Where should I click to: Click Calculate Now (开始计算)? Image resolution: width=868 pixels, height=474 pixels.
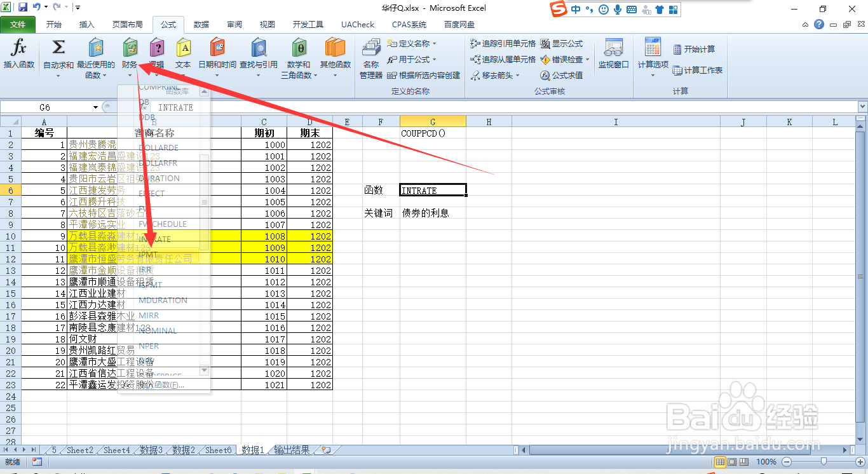click(694, 49)
